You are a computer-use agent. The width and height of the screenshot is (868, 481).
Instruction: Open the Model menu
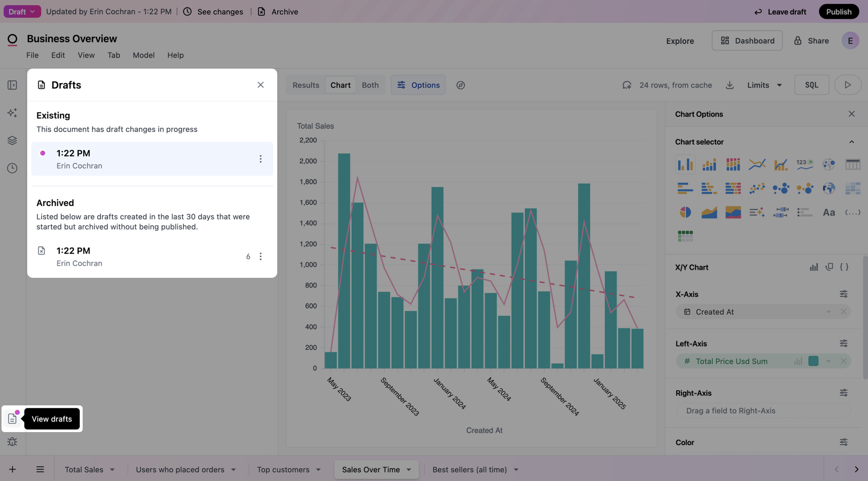[143, 55]
